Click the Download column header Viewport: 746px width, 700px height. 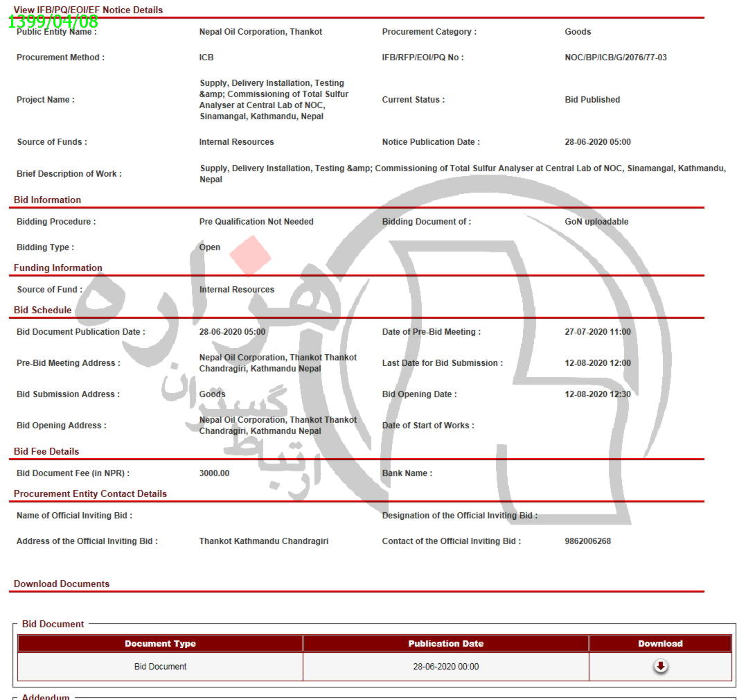coord(660,644)
